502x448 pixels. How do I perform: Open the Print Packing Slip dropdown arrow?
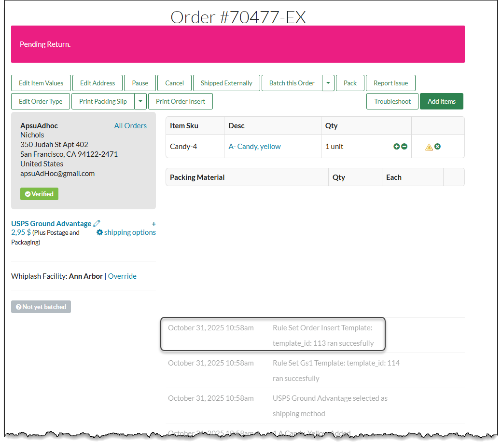140,101
